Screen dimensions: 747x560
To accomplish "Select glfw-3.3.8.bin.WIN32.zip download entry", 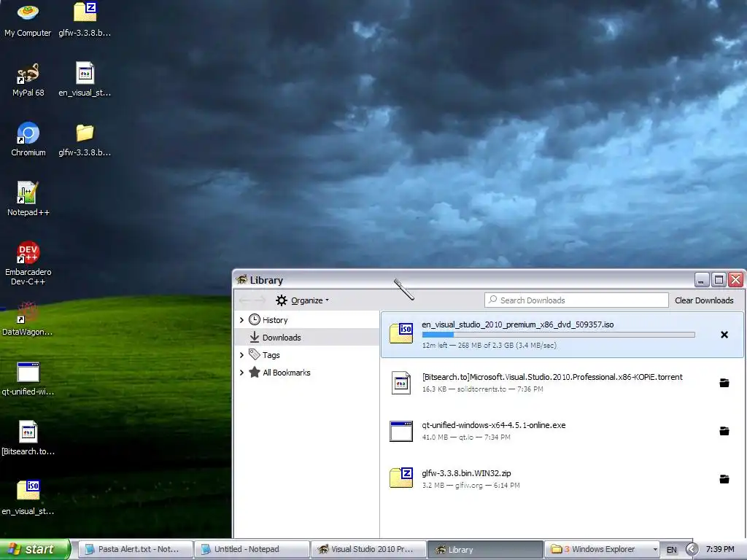I will pyautogui.click(x=466, y=472).
